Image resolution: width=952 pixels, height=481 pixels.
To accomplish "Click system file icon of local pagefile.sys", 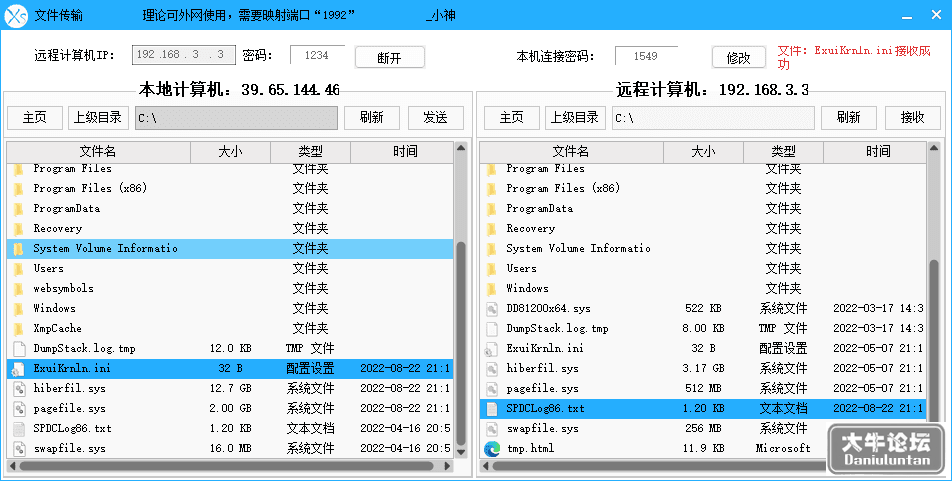I will click(19, 409).
